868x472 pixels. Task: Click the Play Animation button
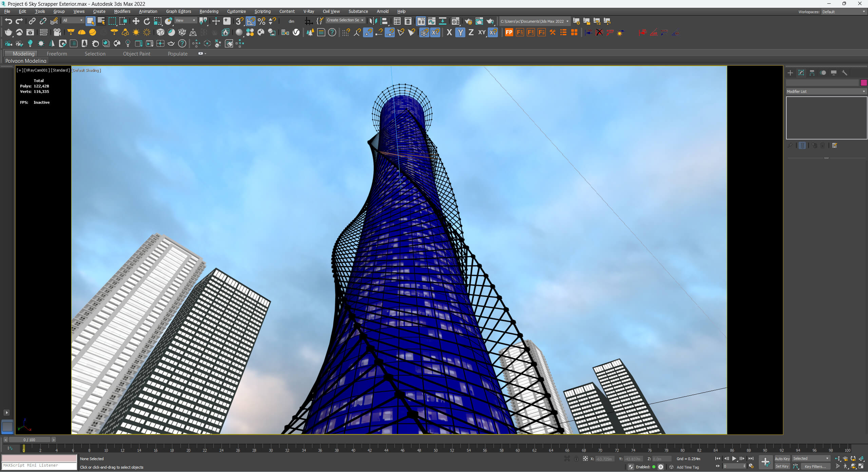pyautogui.click(x=734, y=458)
